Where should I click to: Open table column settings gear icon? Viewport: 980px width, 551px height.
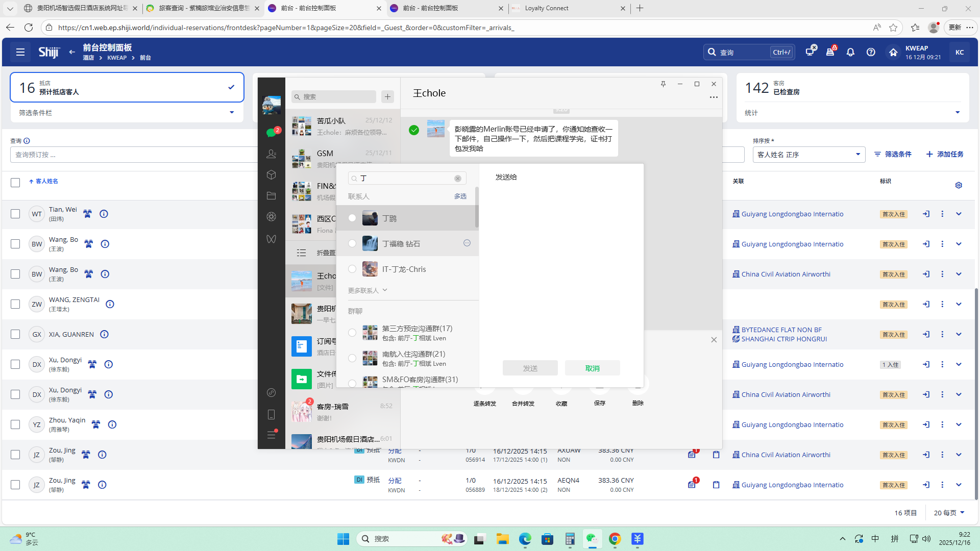(959, 185)
